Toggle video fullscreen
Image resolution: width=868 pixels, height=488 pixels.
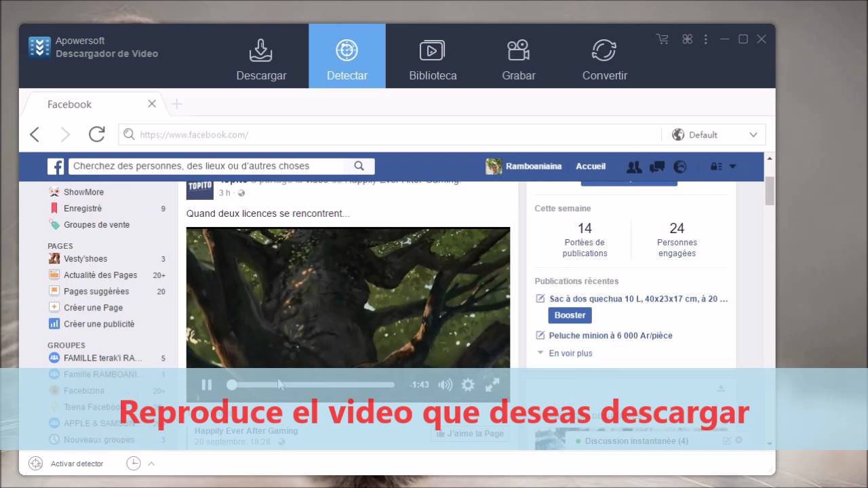tap(492, 385)
